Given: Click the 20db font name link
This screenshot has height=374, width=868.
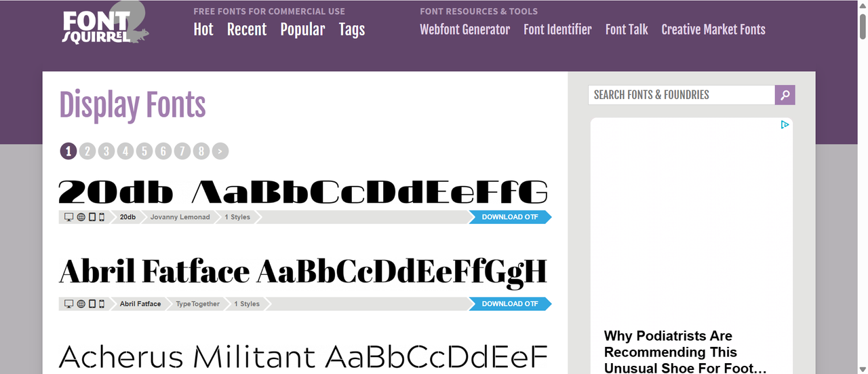Looking at the screenshot, I should (127, 217).
